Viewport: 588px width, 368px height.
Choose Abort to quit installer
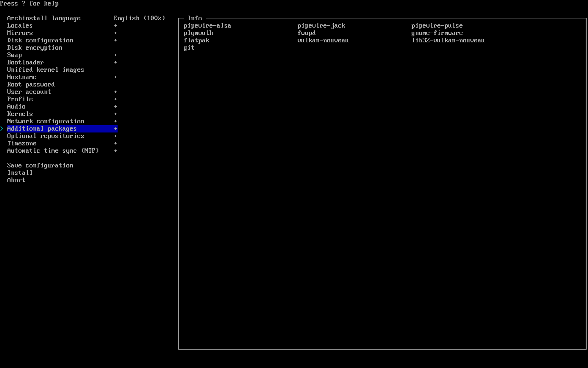coord(16,180)
